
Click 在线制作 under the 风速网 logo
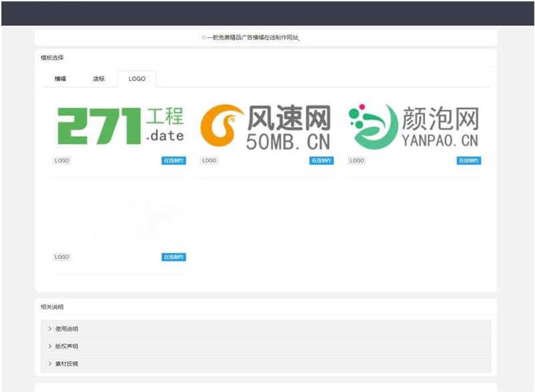pos(321,160)
